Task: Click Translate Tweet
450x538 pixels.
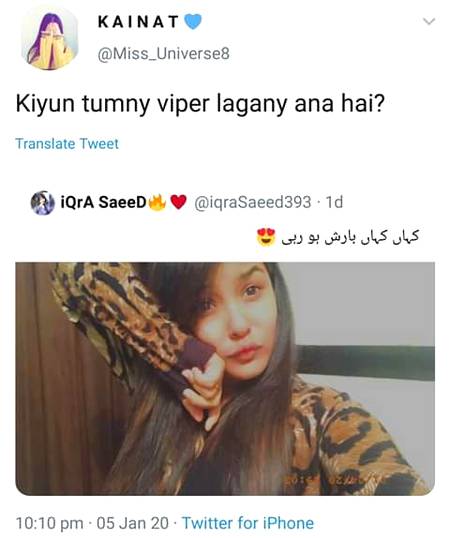Action: 67,143
